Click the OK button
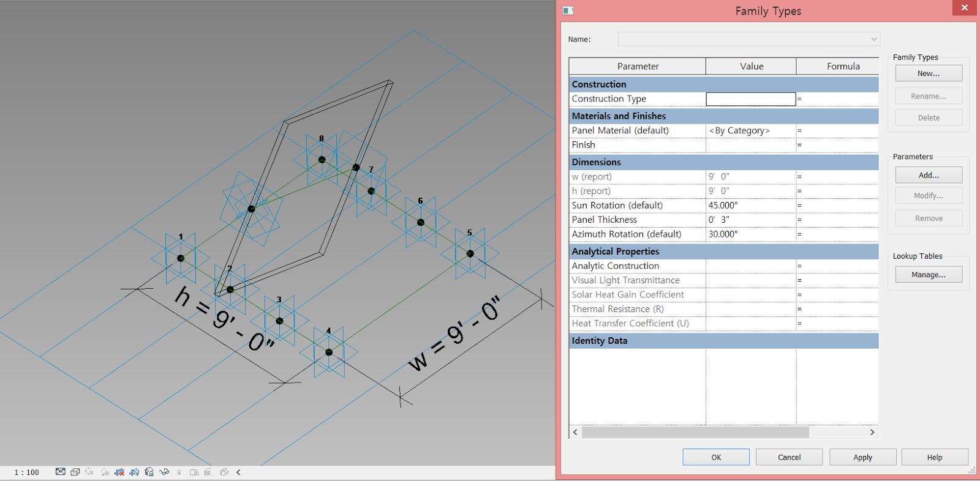980x481 pixels. tap(716, 457)
